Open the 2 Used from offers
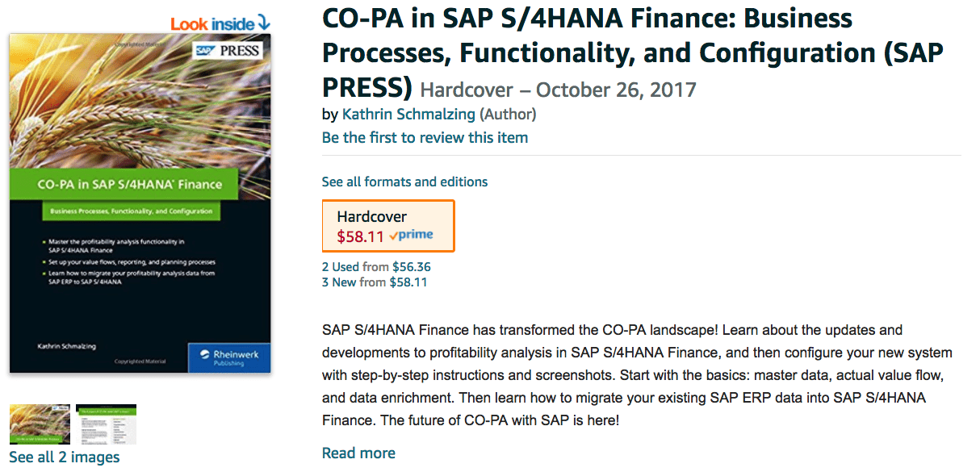This screenshot has width=980, height=472. coord(355,267)
